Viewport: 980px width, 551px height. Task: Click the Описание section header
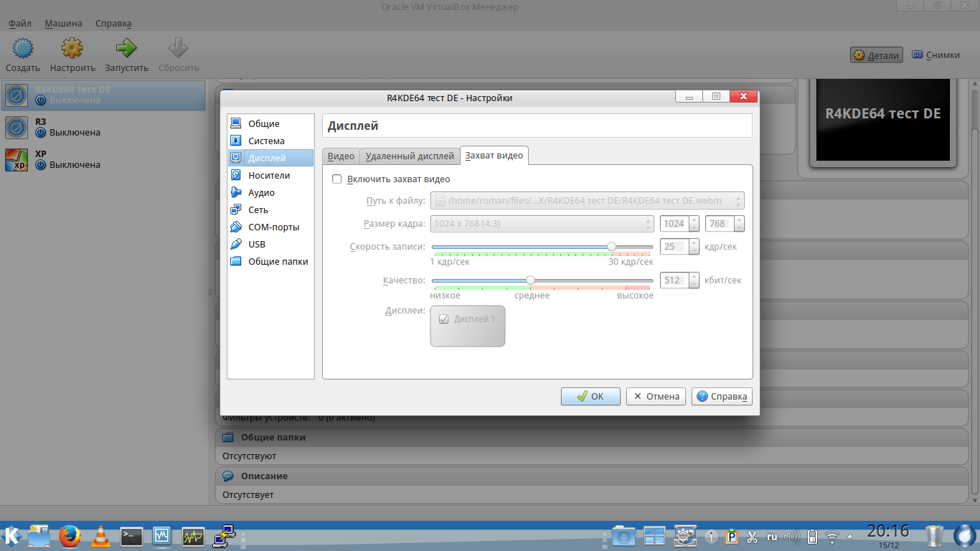592,476
